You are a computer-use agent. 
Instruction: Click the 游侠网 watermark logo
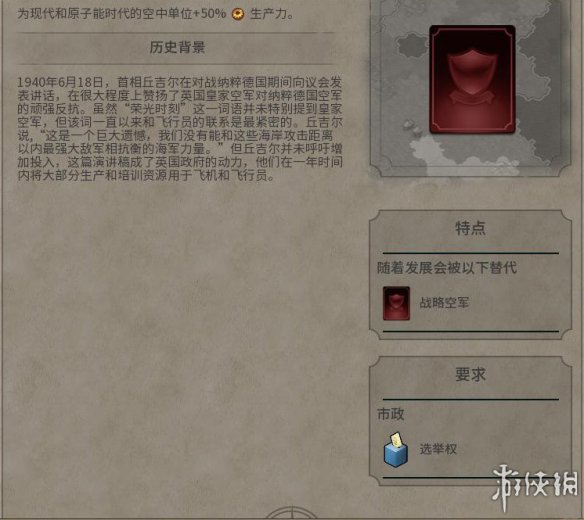coord(535,486)
